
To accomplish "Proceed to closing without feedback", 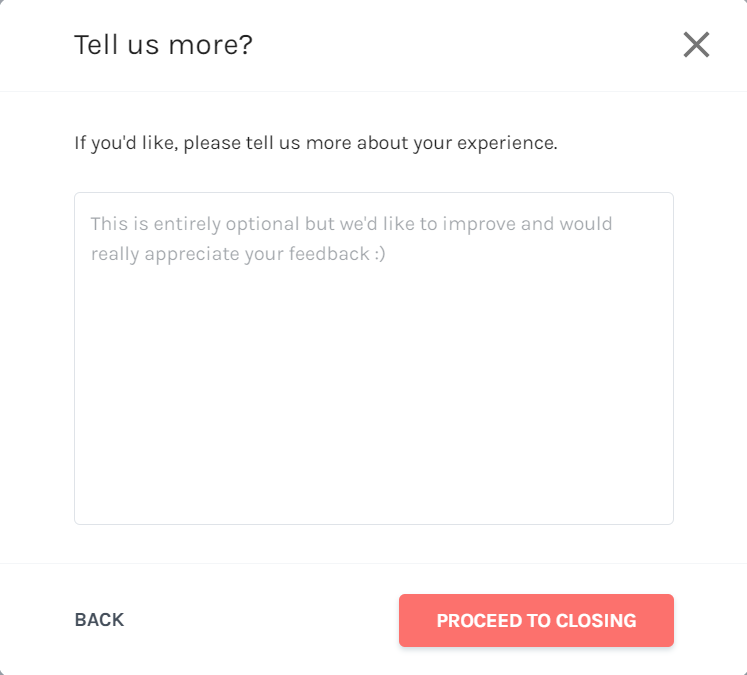I will pos(536,620).
